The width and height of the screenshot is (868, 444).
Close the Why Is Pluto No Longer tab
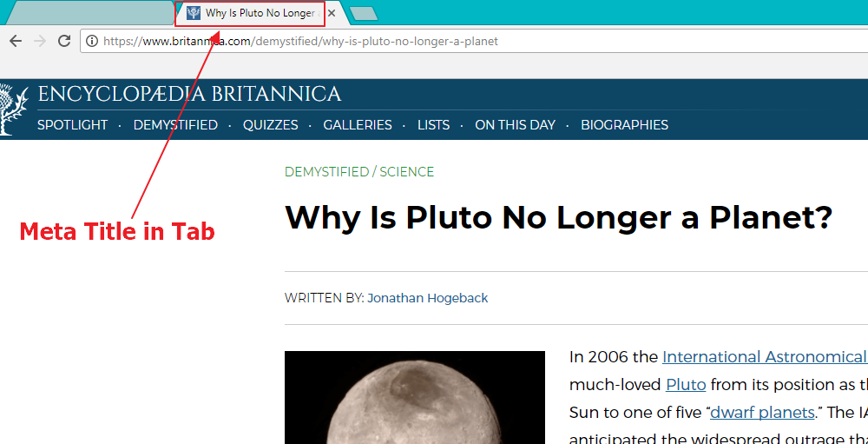point(332,13)
